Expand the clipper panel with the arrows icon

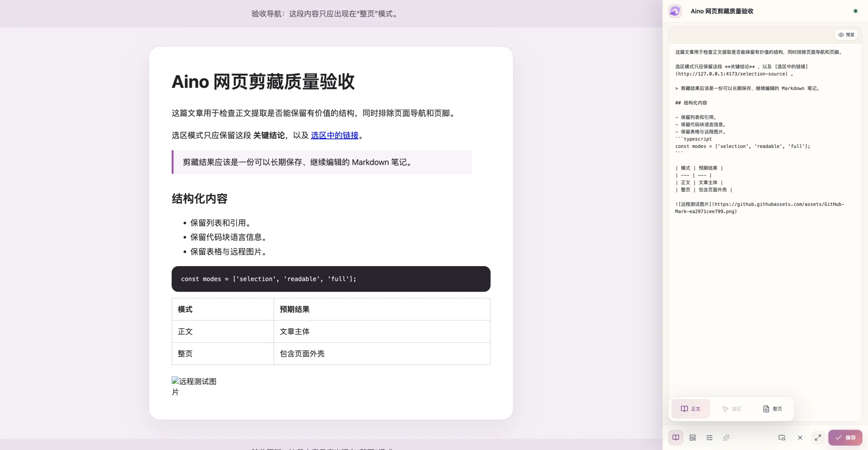tap(818, 438)
